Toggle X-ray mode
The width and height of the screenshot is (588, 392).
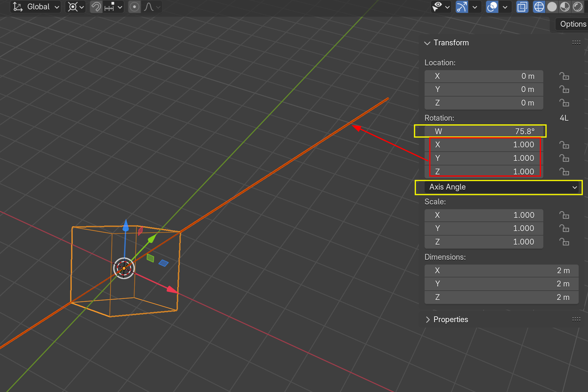[x=522, y=7]
